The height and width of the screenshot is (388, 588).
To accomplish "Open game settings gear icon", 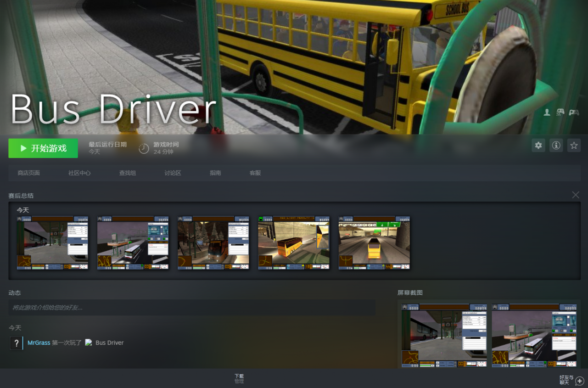I will click(538, 146).
